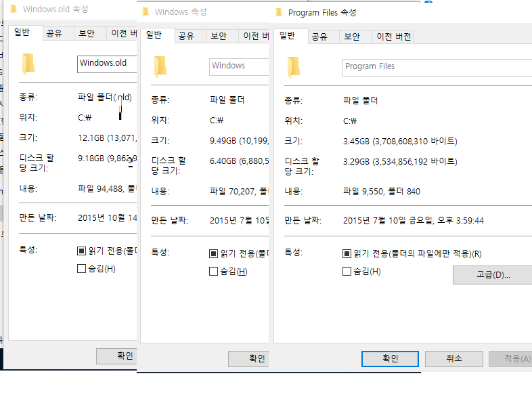The width and height of the screenshot is (532, 401).
Task: Click 확인 button in Program Files properties
Action: click(390, 359)
